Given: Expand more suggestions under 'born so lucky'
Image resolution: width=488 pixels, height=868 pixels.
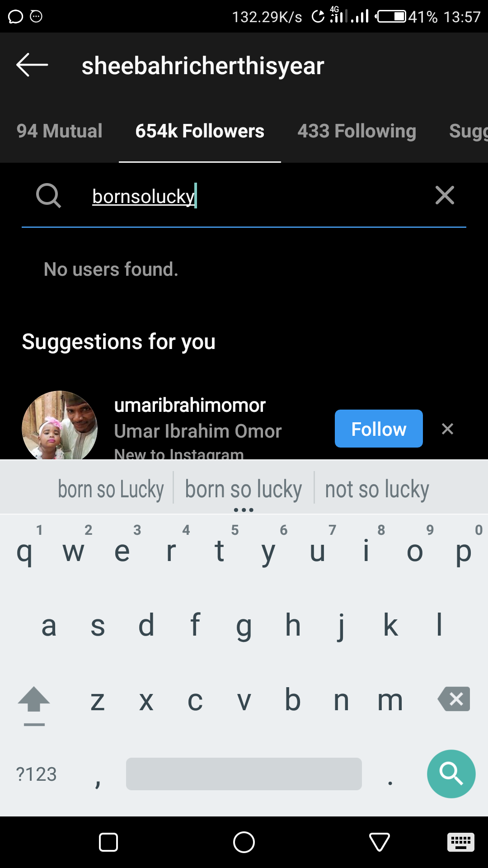Looking at the screenshot, I should [244, 510].
